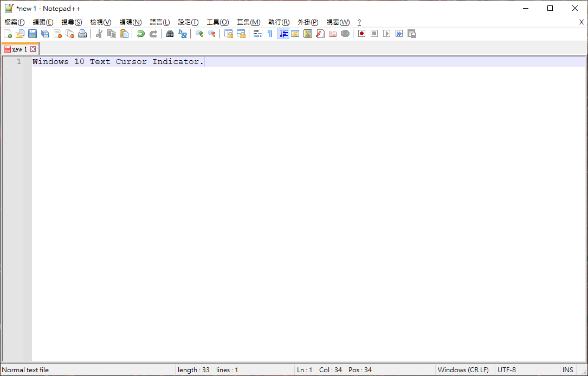Image resolution: width=588 pixels, height=376 pixels.
Task: Open Find with the binoculars icon
Action: (170, 34)
